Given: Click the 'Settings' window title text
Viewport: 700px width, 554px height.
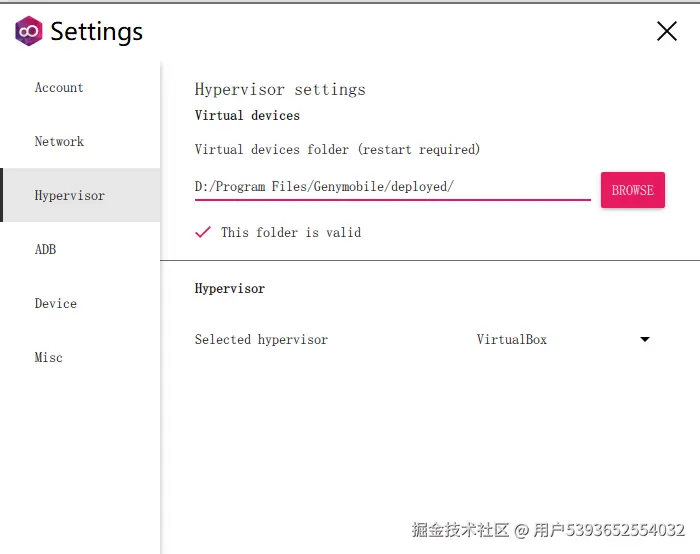Looking at the screenshot, I should tap(96, 32).
